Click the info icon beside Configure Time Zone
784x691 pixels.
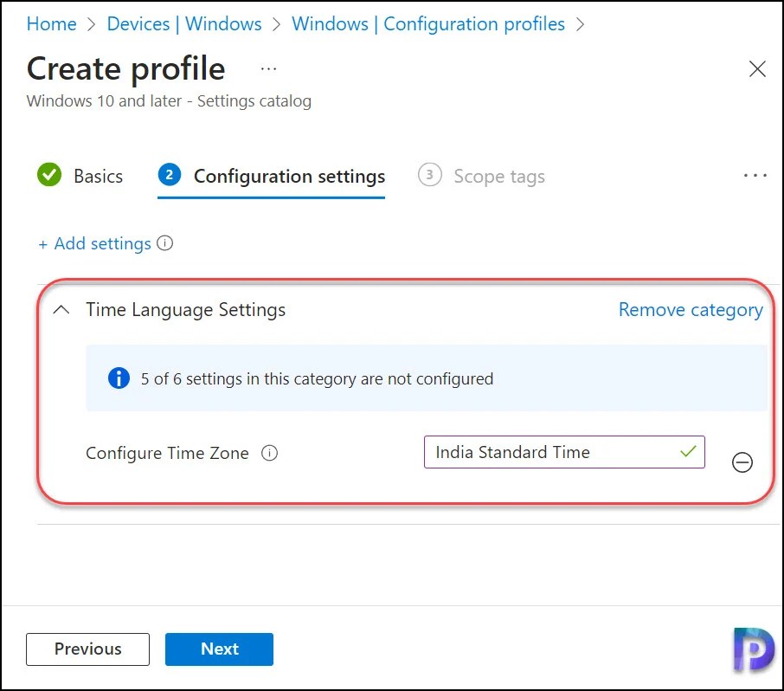pyautogui.click(x=269, y=453)
